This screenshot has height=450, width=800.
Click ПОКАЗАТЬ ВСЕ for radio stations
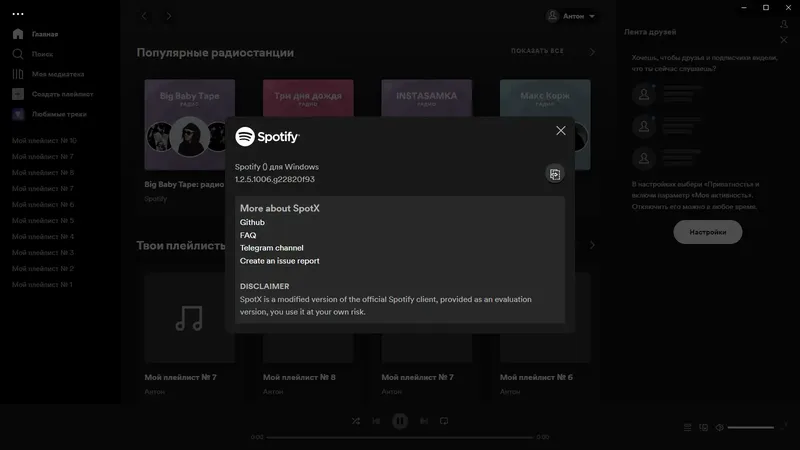[537, 51]
